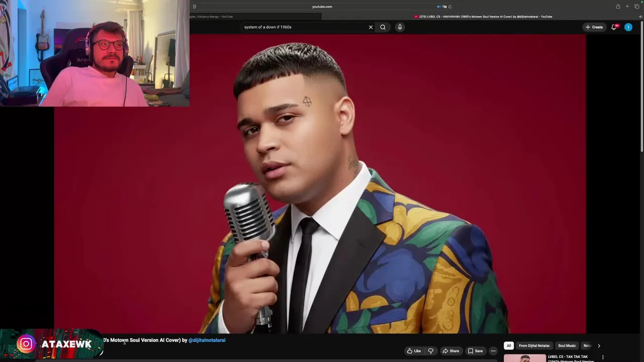The height and width of the screenshot is (362, 644).
Task: Open the Safari Share icon
Action: (x=618, y=7)
